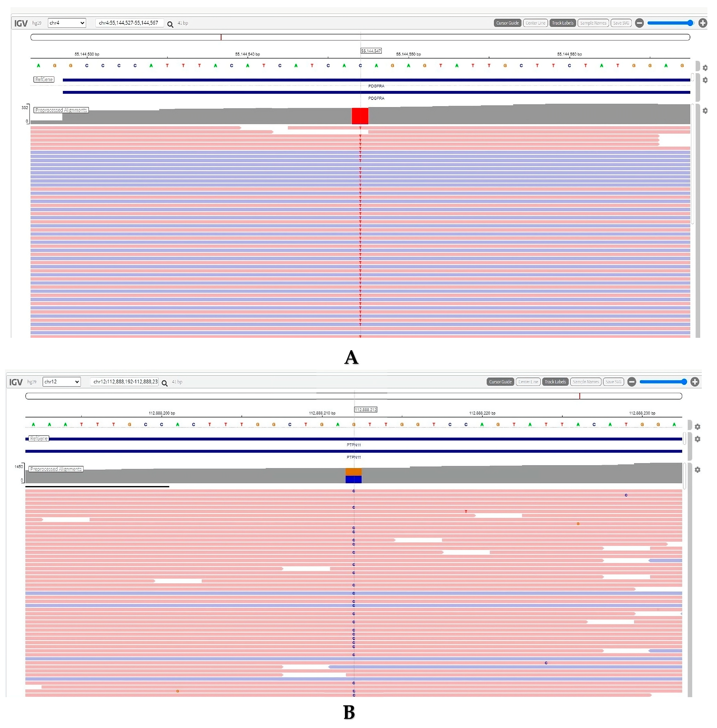
Task: Click the search magnifier icon in chr12 panel
Action: (x=165, y=383)
